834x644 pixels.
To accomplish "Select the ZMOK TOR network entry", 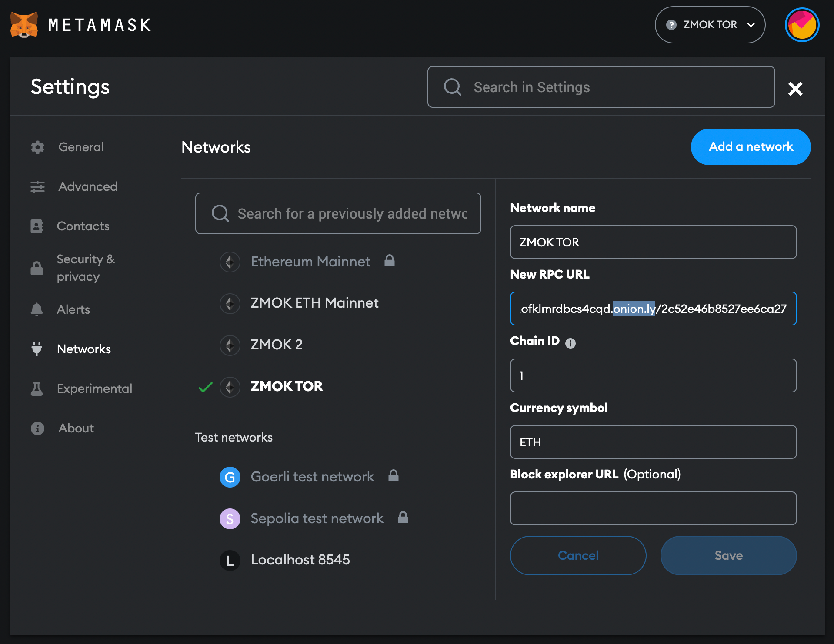I will click(x=287, y=386).
